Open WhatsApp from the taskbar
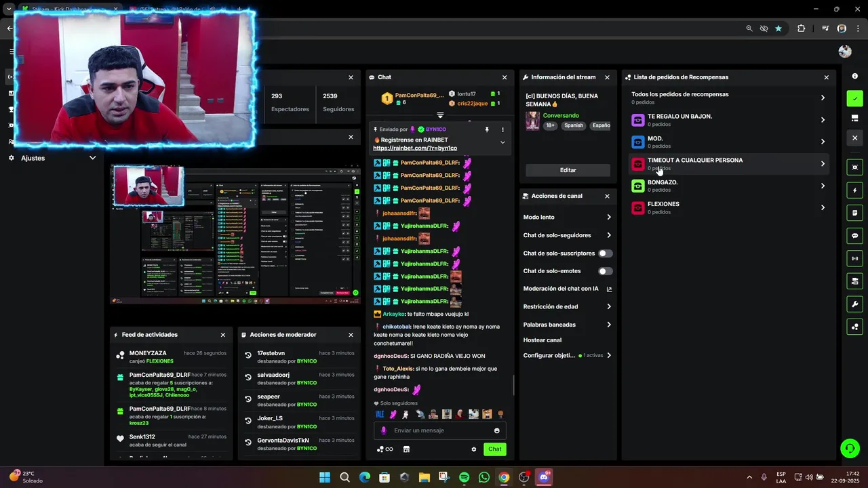 click(484, 477)
